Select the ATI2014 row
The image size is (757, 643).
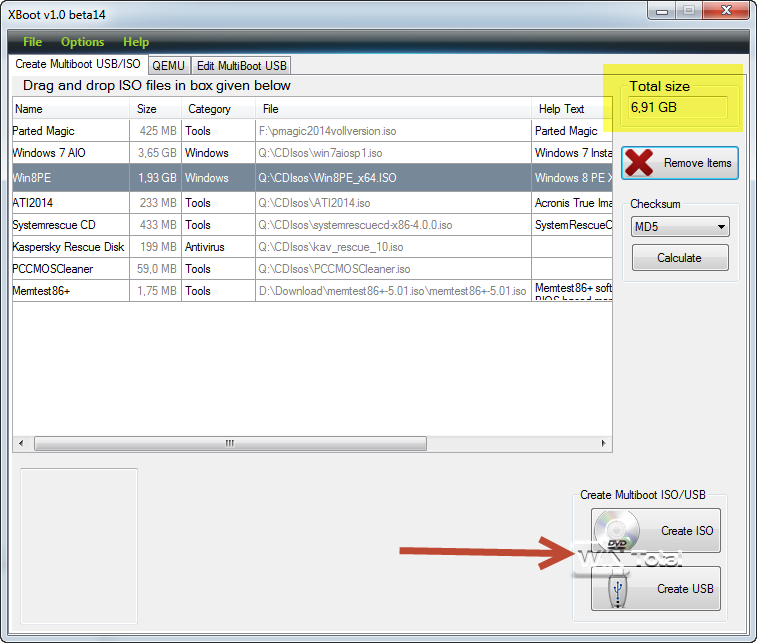pos(312,203)
